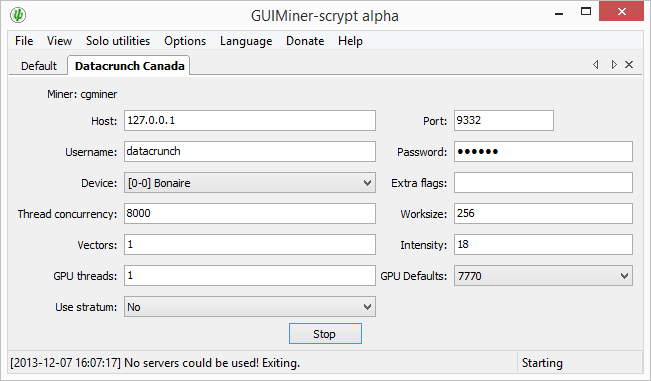651x381 pixels.
Task: Open the Donate menu
Action: 305,41
